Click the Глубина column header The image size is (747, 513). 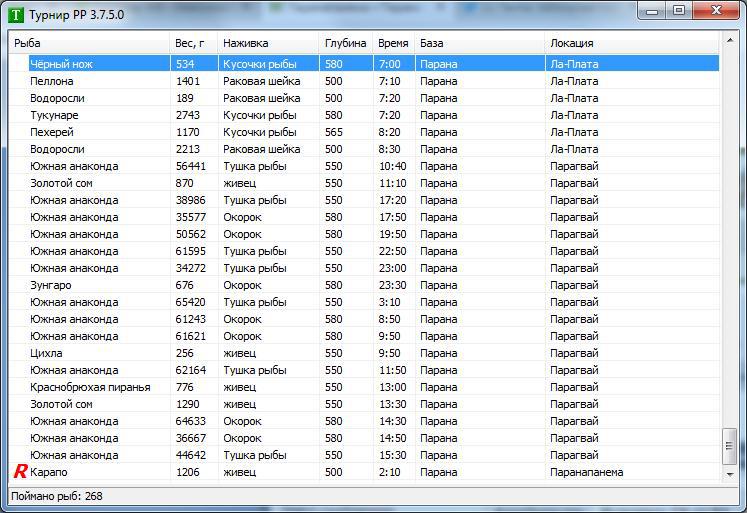[345, 43]
